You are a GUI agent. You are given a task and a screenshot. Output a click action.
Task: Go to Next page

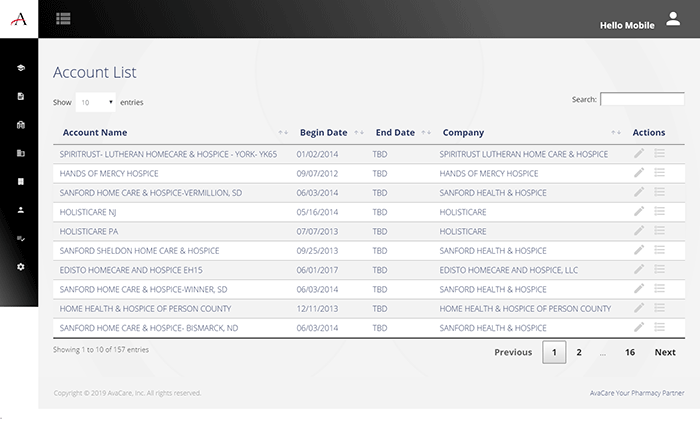pos(665,352)
